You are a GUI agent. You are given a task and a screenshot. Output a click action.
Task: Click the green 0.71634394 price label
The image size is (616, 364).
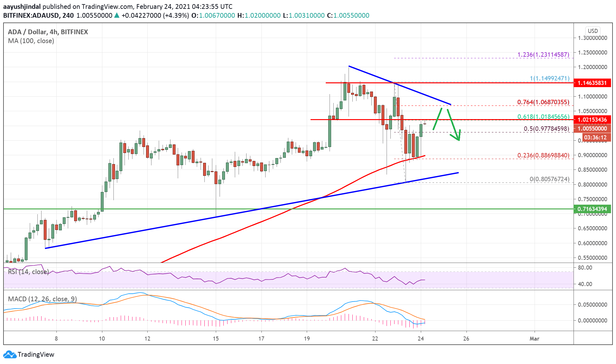point(592,209)
